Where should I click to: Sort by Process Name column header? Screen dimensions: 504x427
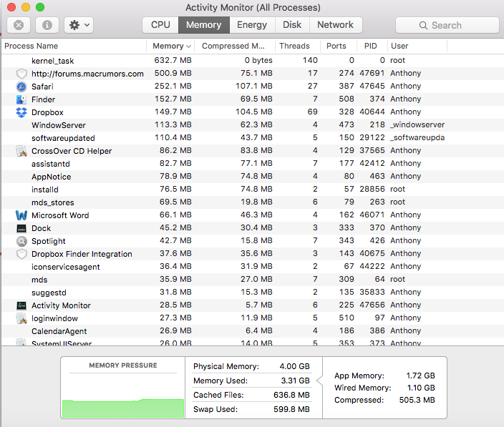[x=74, y=46]
